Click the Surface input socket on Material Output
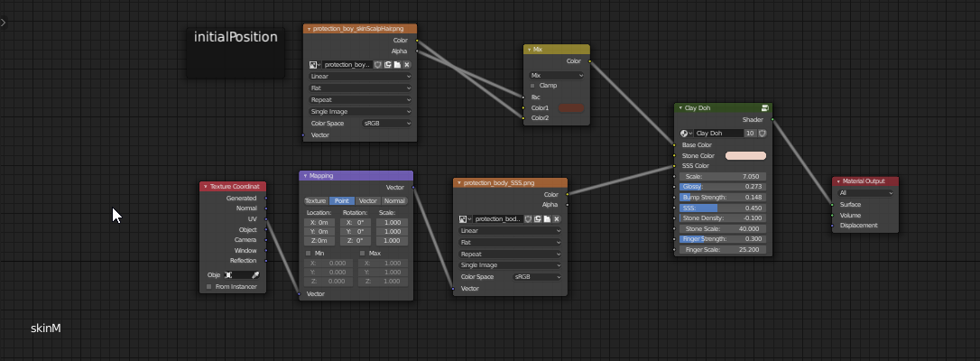Image resolution: width=980 pixels, height=361 pixels. [x=833, y=205]
